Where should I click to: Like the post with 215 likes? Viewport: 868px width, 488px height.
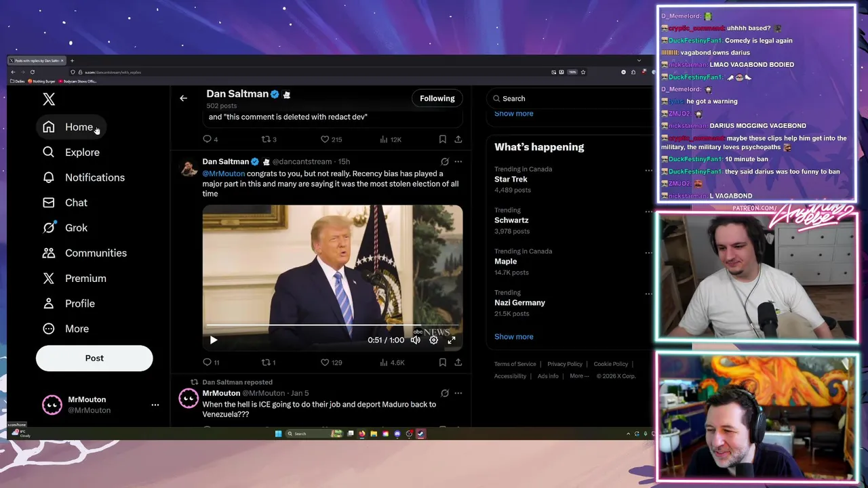(331, 139)
